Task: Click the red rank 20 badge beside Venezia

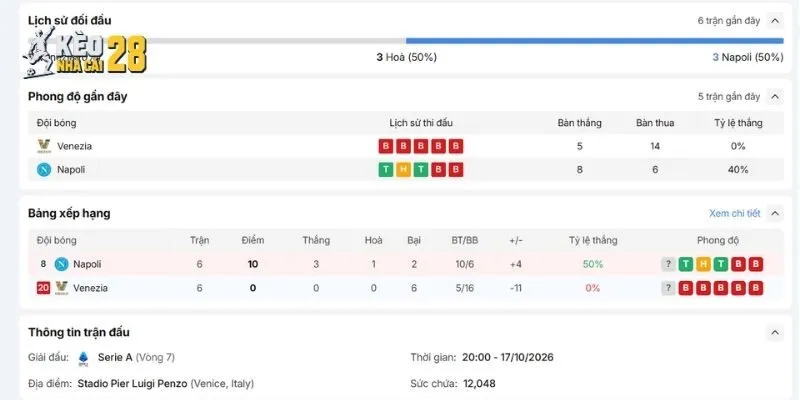Action: click(x=43, y=288)
